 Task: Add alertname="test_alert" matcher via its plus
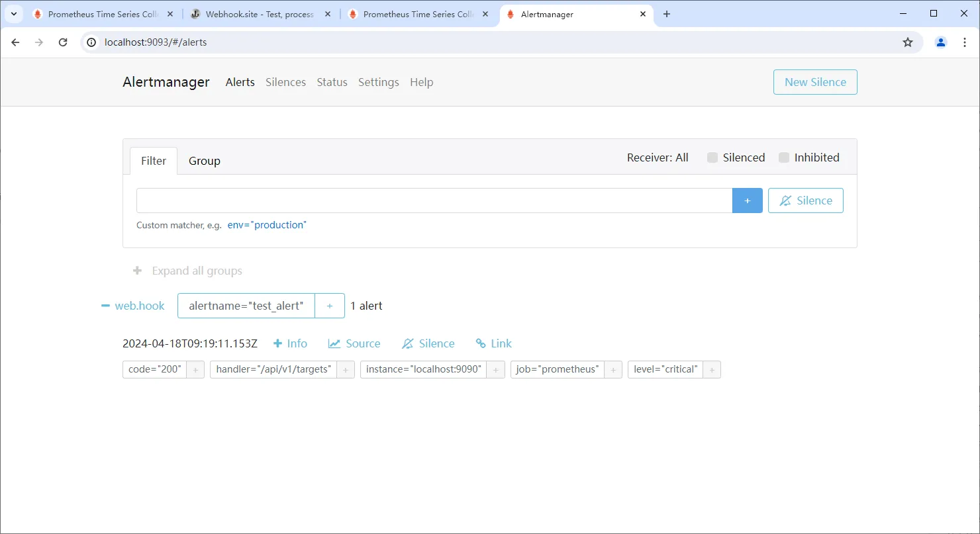tap(330, 306)
